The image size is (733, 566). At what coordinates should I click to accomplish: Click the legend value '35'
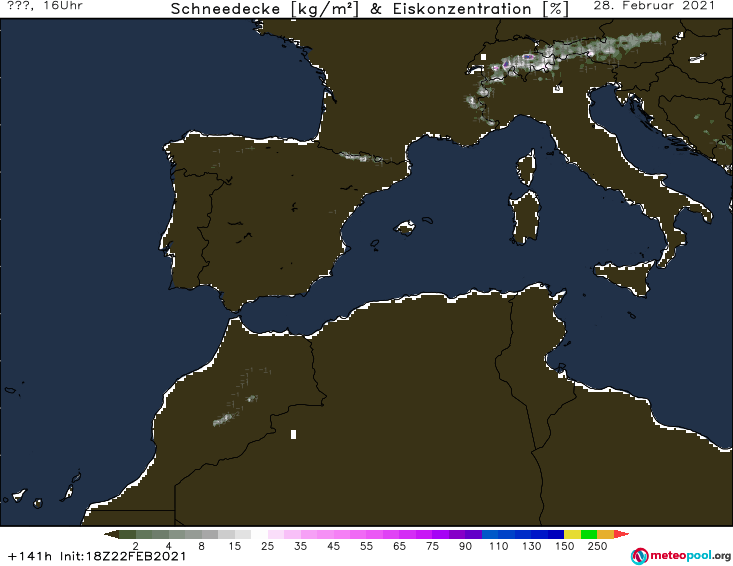click(x=301, y=546)
